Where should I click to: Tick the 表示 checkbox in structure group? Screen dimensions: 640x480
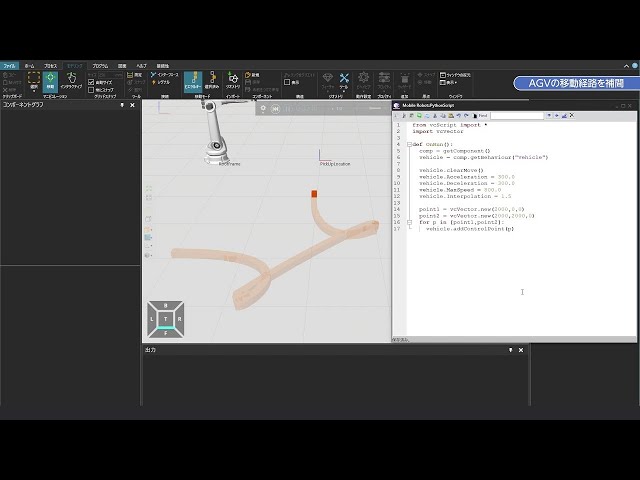(287, 82)
